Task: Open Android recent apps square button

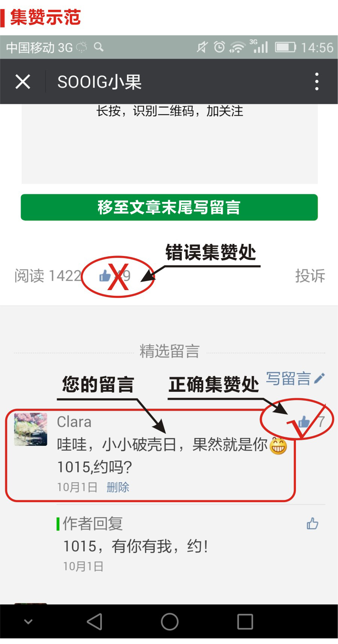Action: pyautogui.click(x=245, y=621)
